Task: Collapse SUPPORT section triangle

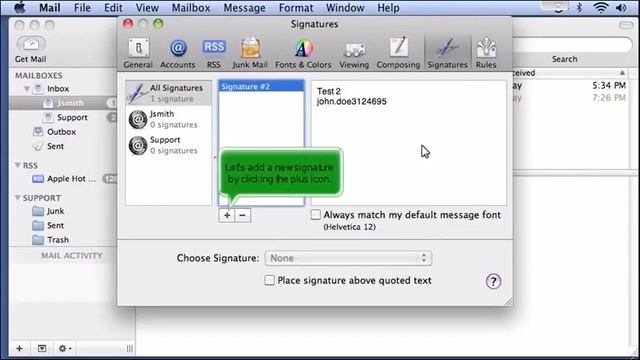Action: (x=18, y=198)
